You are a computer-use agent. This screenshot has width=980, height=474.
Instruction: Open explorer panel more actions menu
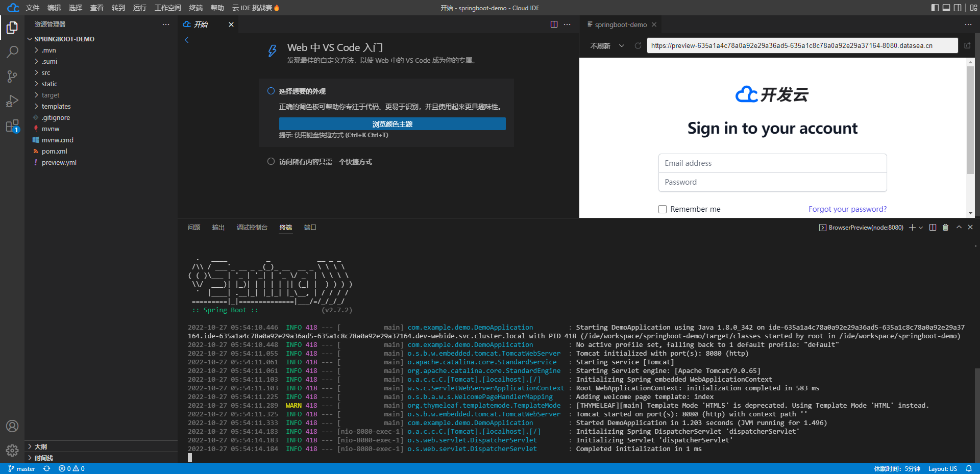[x=166, y=24]
